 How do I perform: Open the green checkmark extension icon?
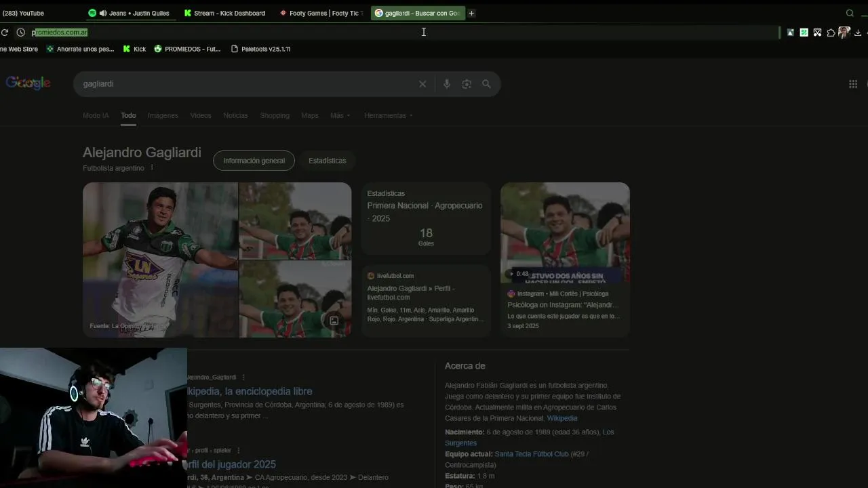coord(804,33)
